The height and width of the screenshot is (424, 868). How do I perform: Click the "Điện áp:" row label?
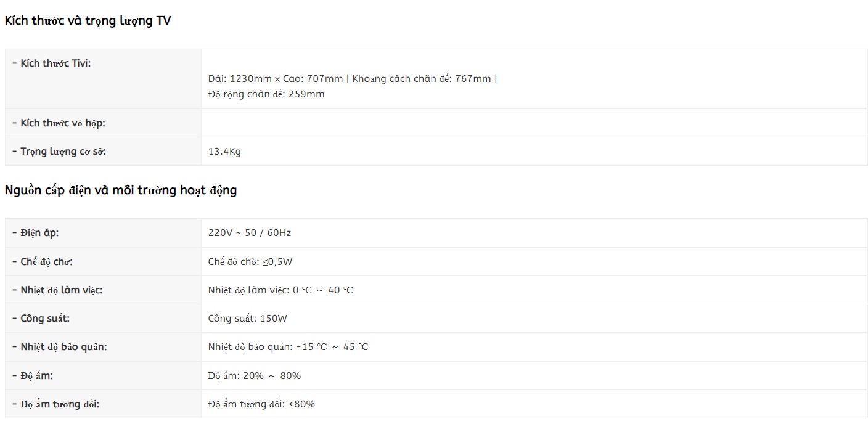[39, 233]
